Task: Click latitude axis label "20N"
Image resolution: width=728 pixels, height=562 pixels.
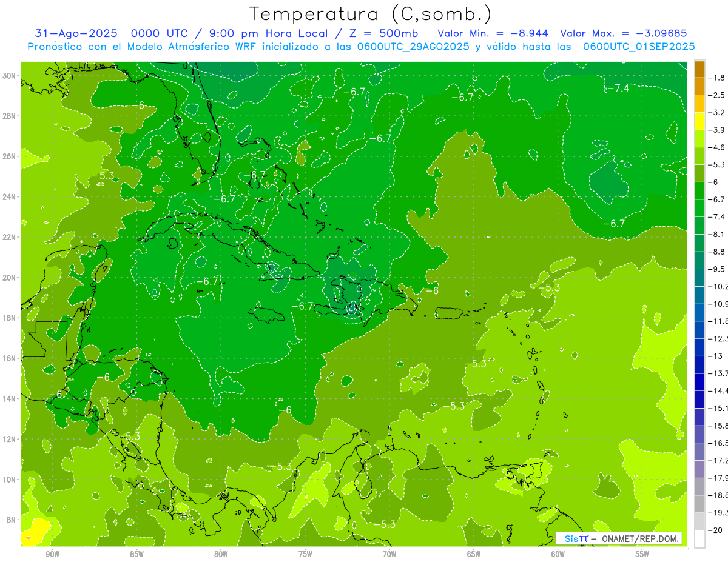Action: coord(10,278)
